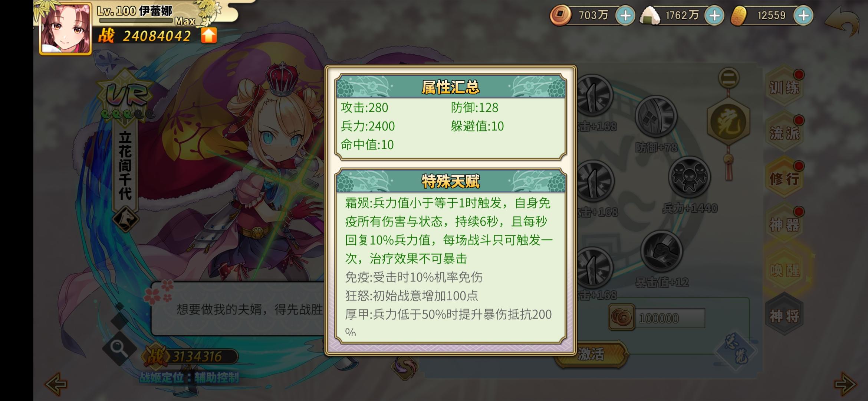Add more copper coins with plus

[x=625, y=16]
